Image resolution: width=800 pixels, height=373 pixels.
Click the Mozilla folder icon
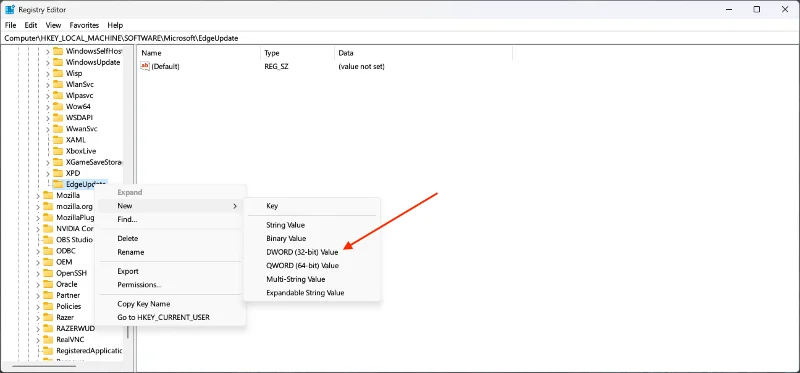[48, 195]
